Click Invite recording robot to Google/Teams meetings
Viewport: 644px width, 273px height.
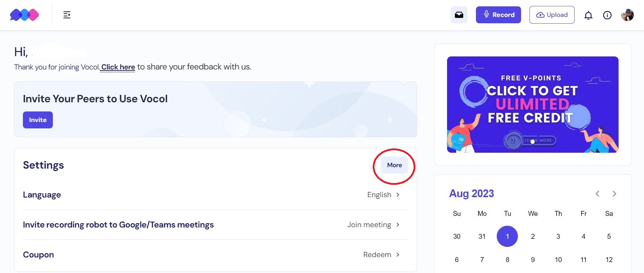pyautogui.click(x=118, y=225)
